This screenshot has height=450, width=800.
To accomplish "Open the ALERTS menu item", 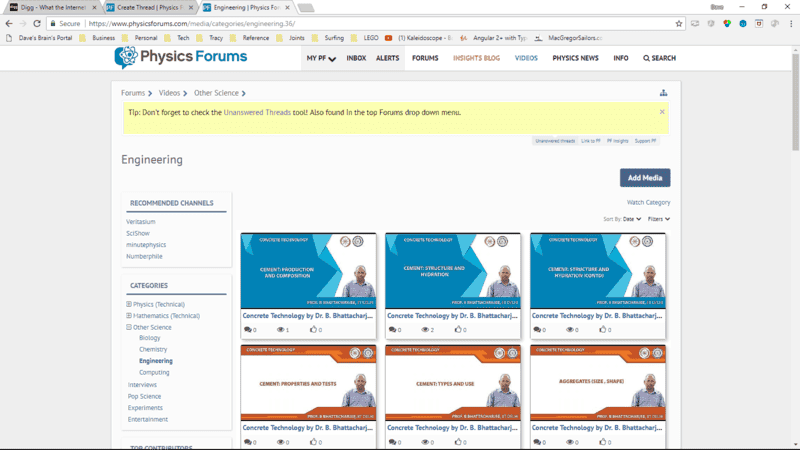I will (387, 58).
